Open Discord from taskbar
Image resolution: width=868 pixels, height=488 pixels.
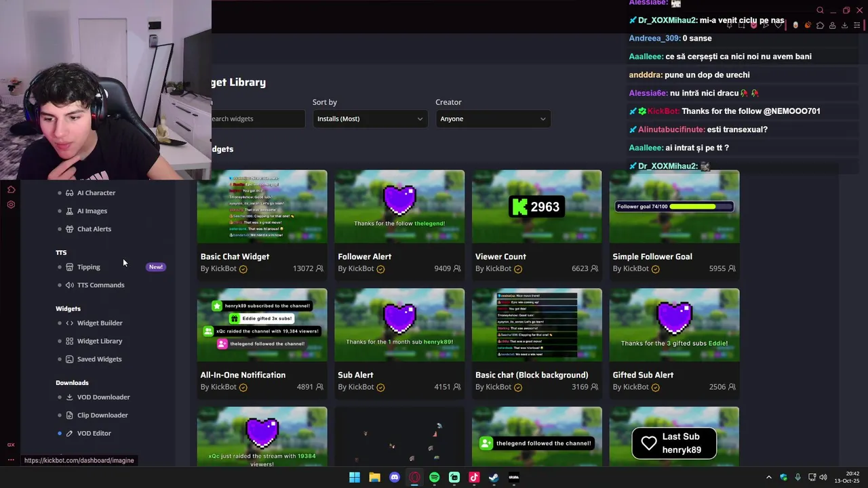click(395, 477)
